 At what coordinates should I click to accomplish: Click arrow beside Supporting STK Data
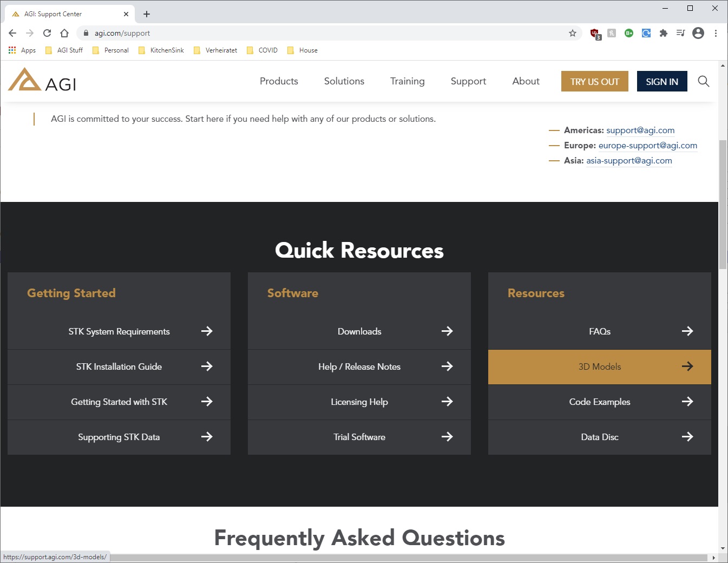(x=207, y=437)
